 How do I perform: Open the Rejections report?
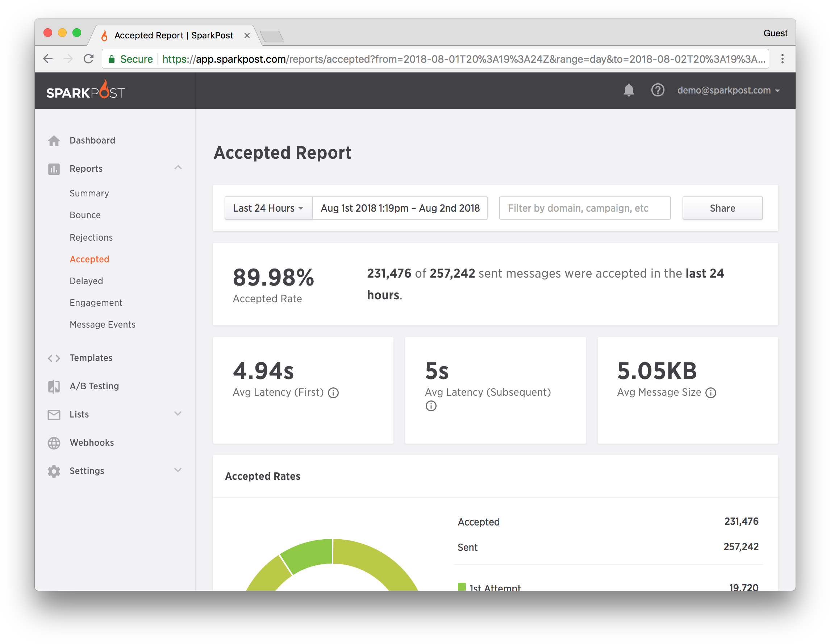point(91,237)
